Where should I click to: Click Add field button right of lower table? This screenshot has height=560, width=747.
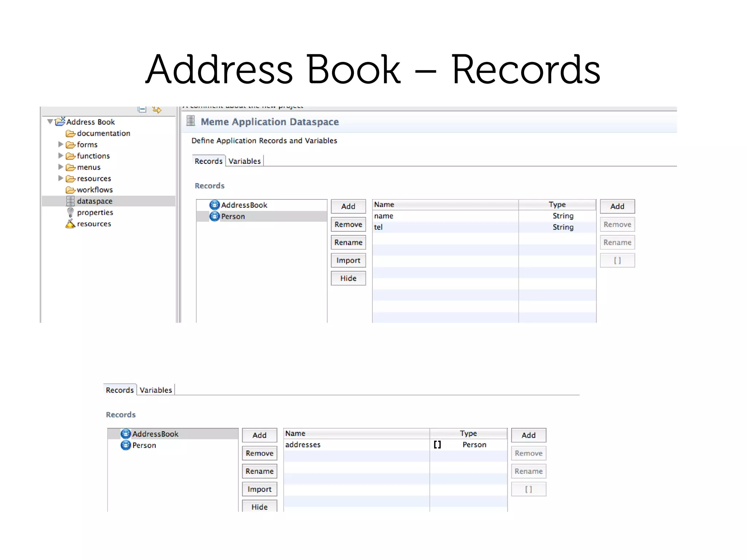pos(529,435)
